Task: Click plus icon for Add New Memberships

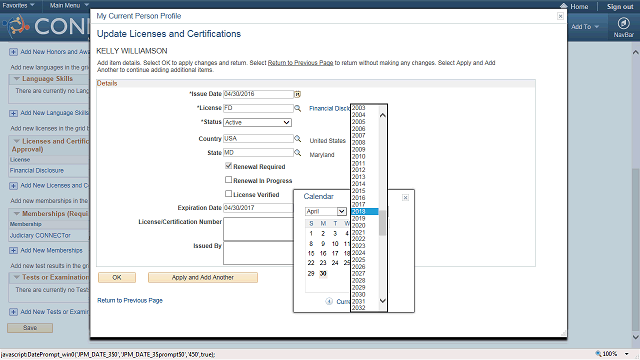Action: pyautogui.click(x=13, y=251)
